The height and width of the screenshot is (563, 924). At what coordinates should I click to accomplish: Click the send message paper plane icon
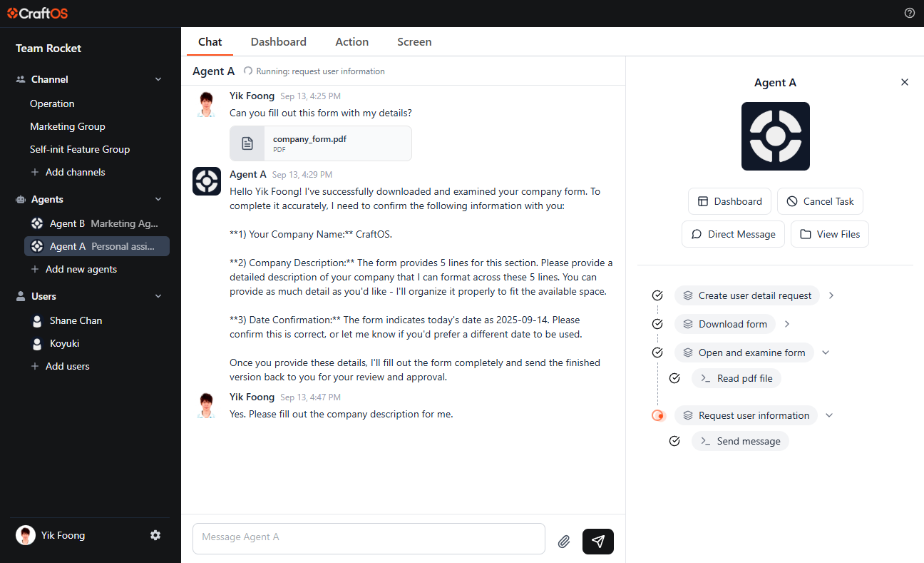click(x=597, y=541)
